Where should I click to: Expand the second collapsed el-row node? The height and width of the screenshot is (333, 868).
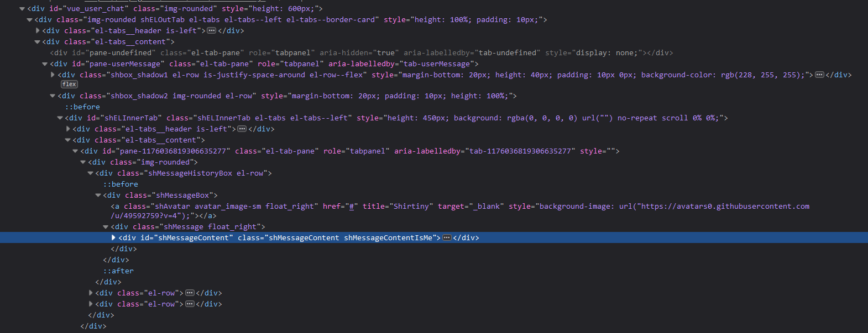pos(91,304)
